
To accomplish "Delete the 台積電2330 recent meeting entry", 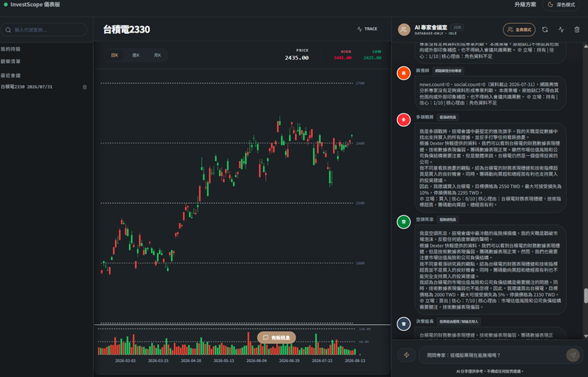I will point(84,87).
